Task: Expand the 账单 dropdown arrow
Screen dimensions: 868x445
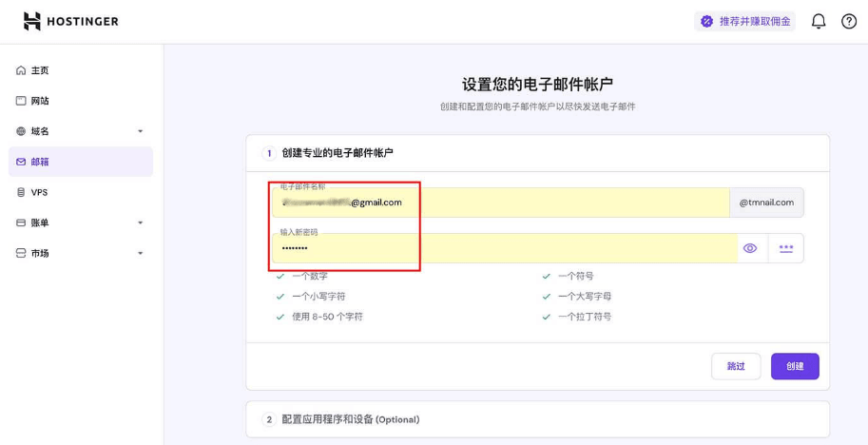Action: click(x=140, y=222)
